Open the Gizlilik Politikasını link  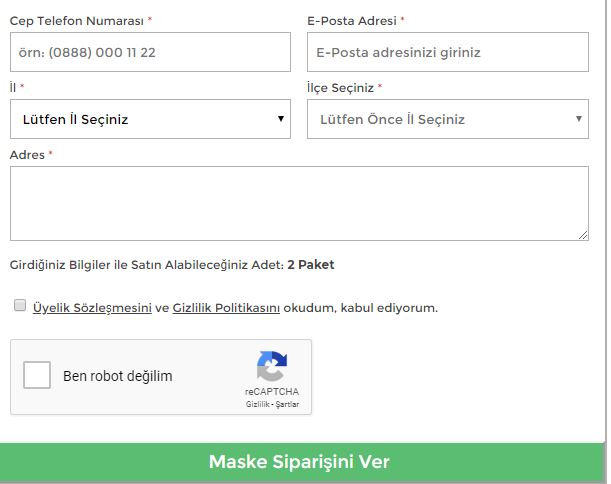point(226,308)
